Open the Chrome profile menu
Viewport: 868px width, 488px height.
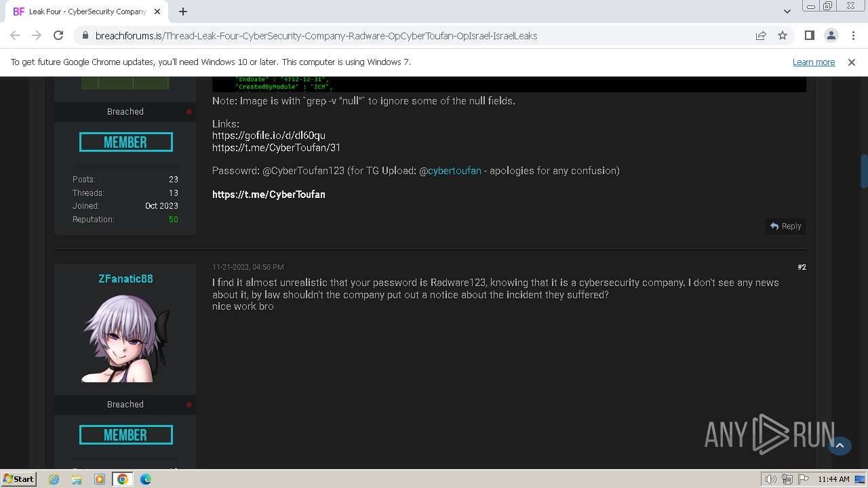pyautogui.click(x=831, y=35)
